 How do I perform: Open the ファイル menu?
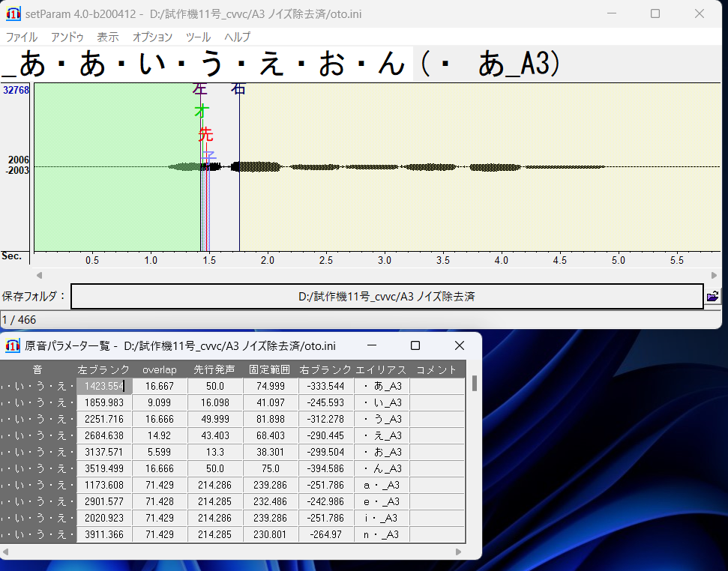(21, 37)
